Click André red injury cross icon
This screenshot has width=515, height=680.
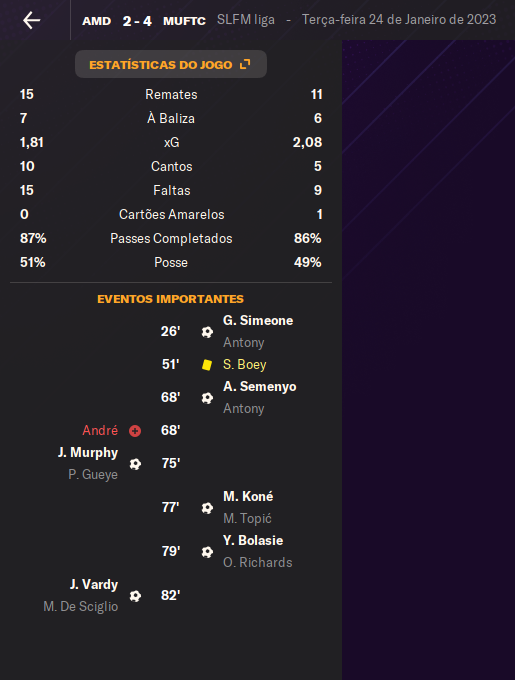(x=135, y=431)
